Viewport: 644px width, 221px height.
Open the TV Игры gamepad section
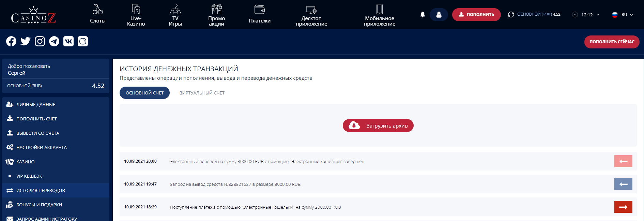(x=175, y=15)
